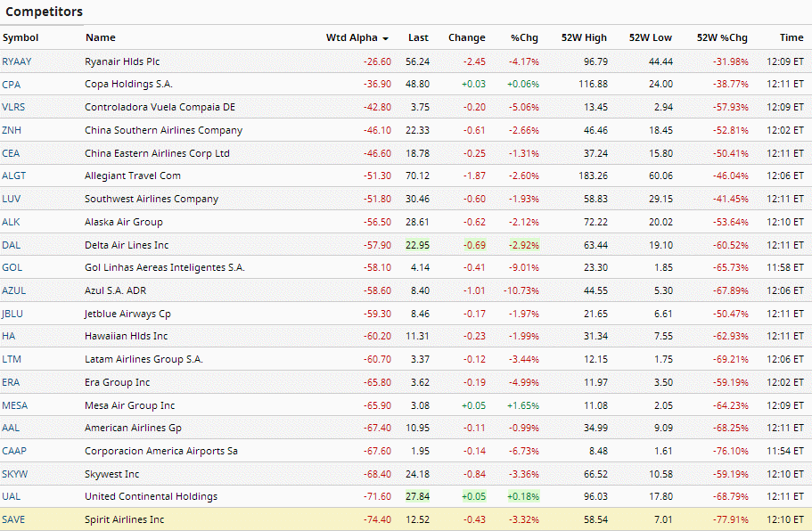Open the VLRS symbol link
Viewport: 812px width, 531px height.
point(13,107)
